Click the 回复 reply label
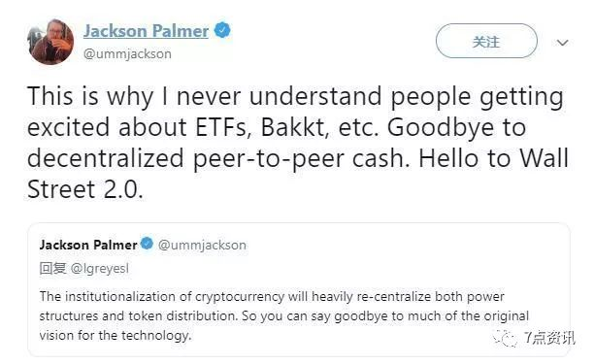 [53, 269]
